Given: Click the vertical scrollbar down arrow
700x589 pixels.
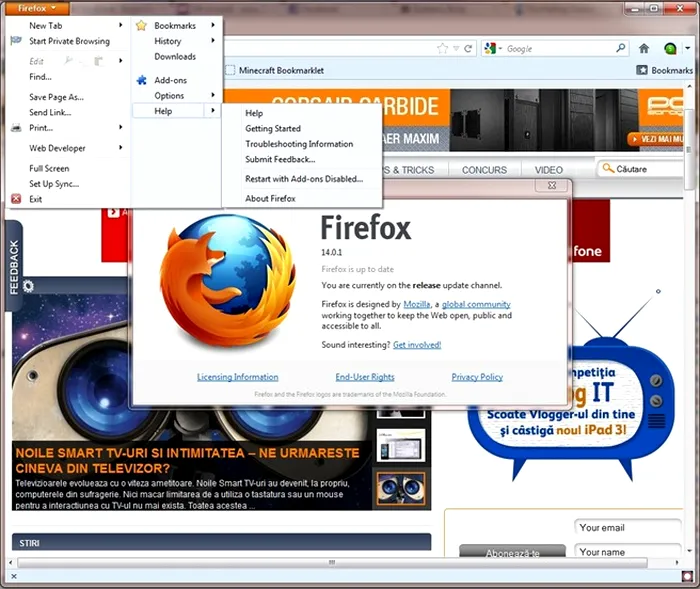Looking at the screenshot, I should 690,551.
